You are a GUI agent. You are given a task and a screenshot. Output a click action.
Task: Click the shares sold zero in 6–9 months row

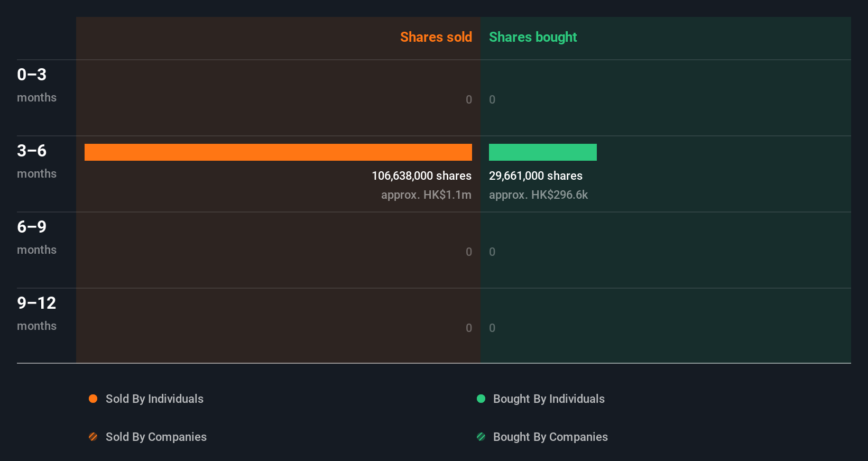tap(469, 252)
